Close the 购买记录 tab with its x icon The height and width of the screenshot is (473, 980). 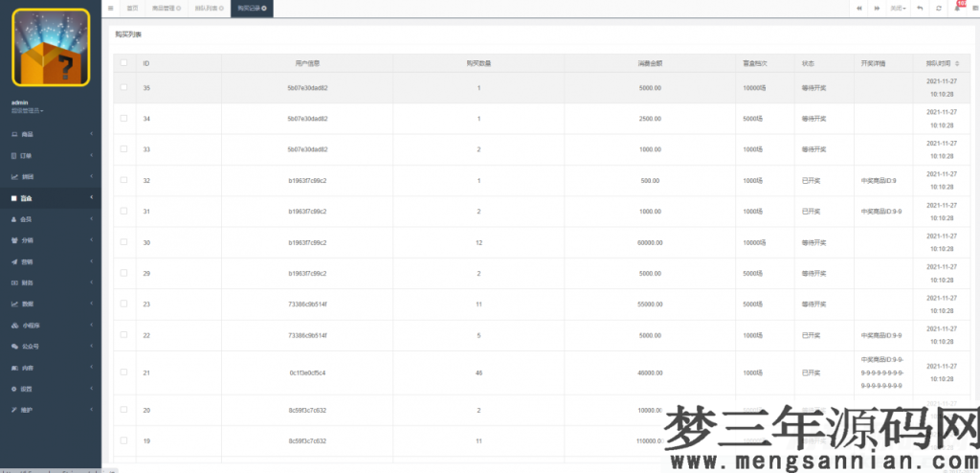pyautogui.click(x=264, y=8)
